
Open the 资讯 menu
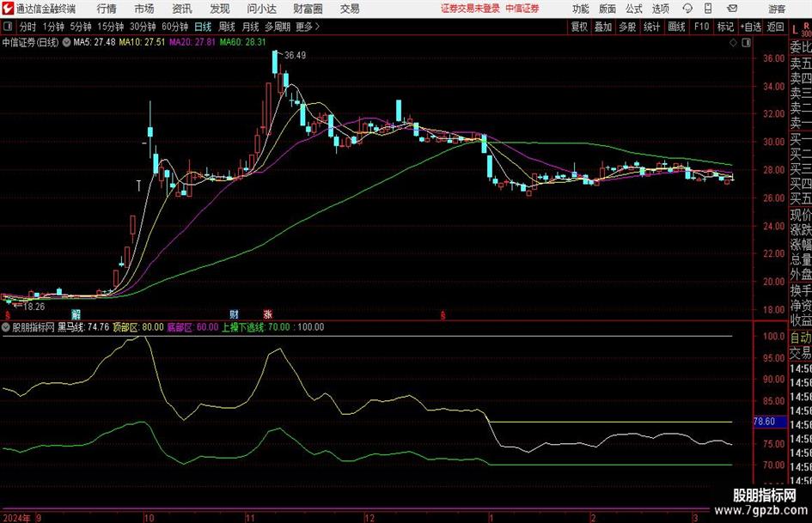point(182,9)
